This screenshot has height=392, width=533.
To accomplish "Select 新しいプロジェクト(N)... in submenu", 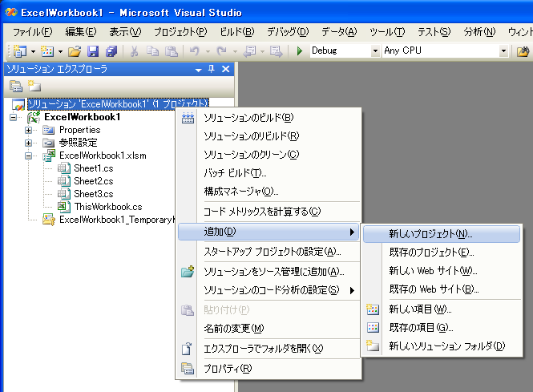I will coord(442,234).
